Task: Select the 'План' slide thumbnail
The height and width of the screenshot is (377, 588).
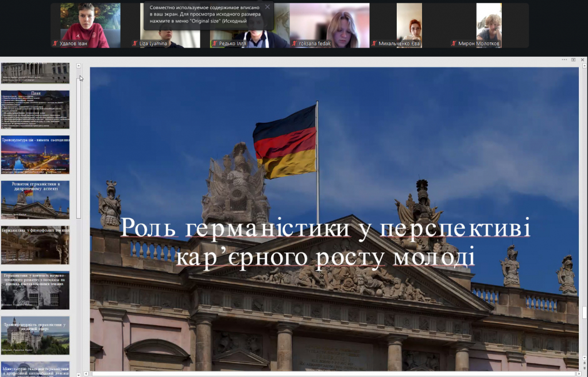Action: (x=35, y=109)
